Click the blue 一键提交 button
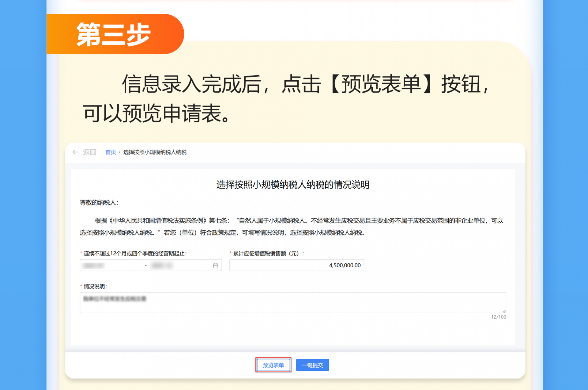The image size is (588, 390). pyautogui.click(x=312, y=365)
